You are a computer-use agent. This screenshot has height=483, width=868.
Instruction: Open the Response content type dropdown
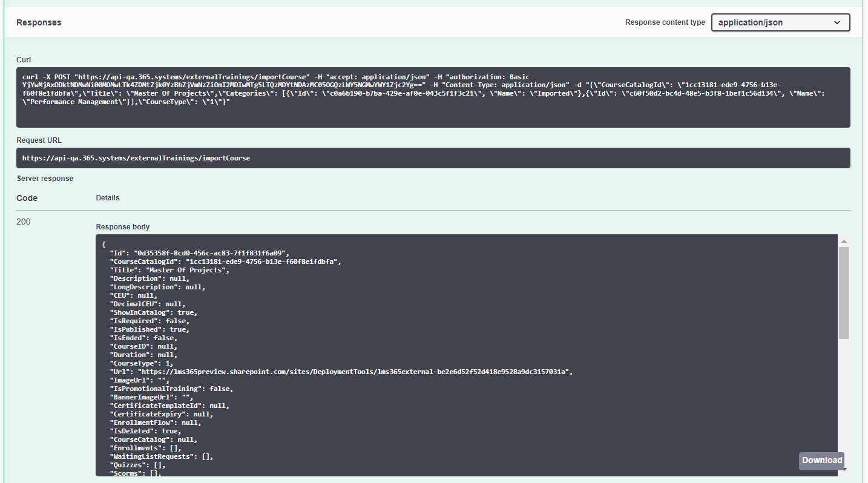tap(780, 22)
